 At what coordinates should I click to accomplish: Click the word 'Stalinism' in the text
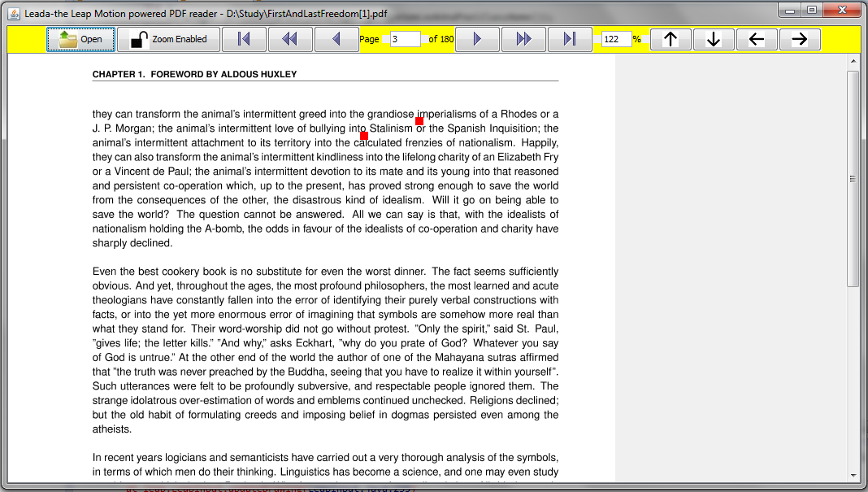coord(391,128)
